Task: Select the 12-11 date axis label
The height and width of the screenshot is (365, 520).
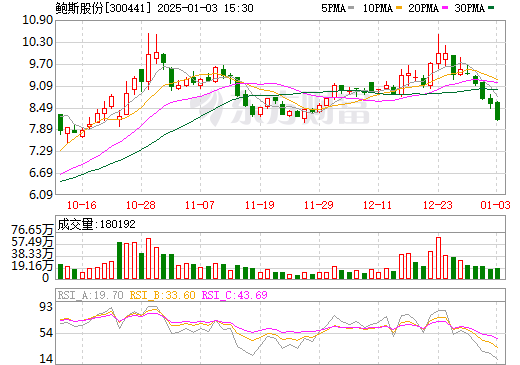Action: point(378,205)
